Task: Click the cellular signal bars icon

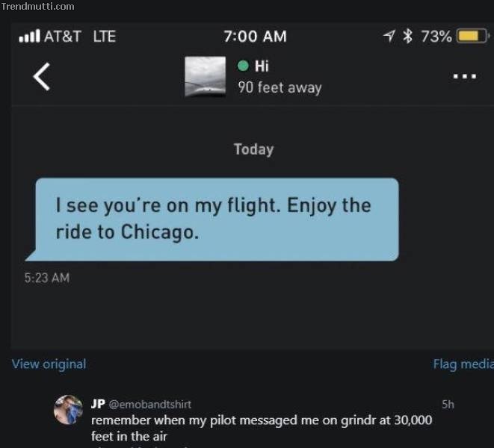Action: point(29,36)
